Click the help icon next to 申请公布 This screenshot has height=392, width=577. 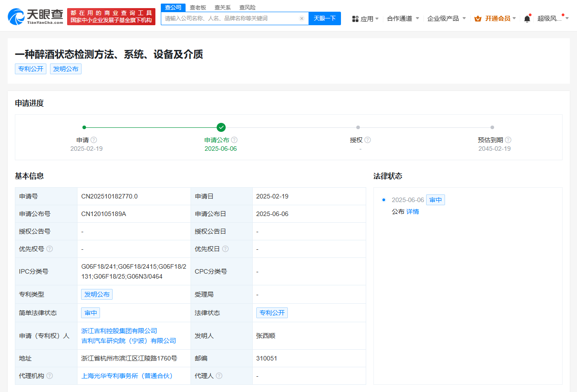tap(234, 140)
